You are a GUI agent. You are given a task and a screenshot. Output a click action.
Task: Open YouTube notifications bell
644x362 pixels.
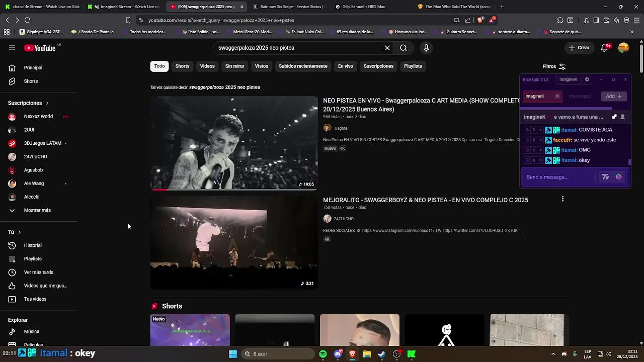[605, 48]
